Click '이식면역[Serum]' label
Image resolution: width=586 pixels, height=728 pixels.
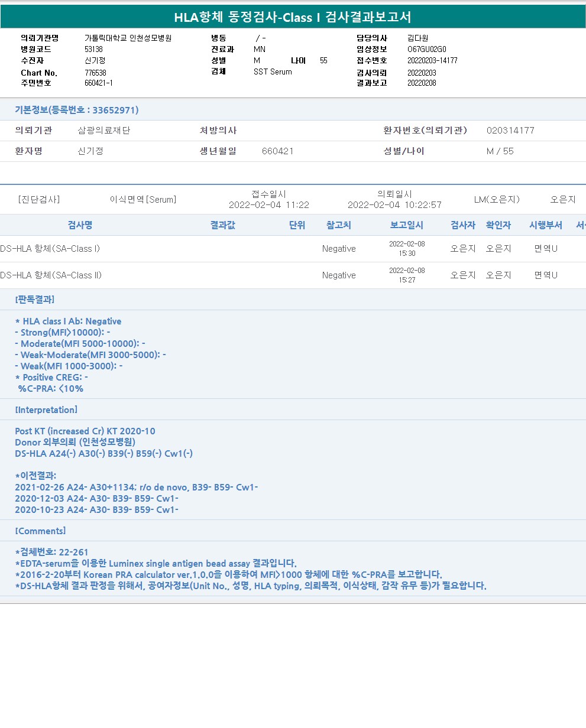click(143, 200)
